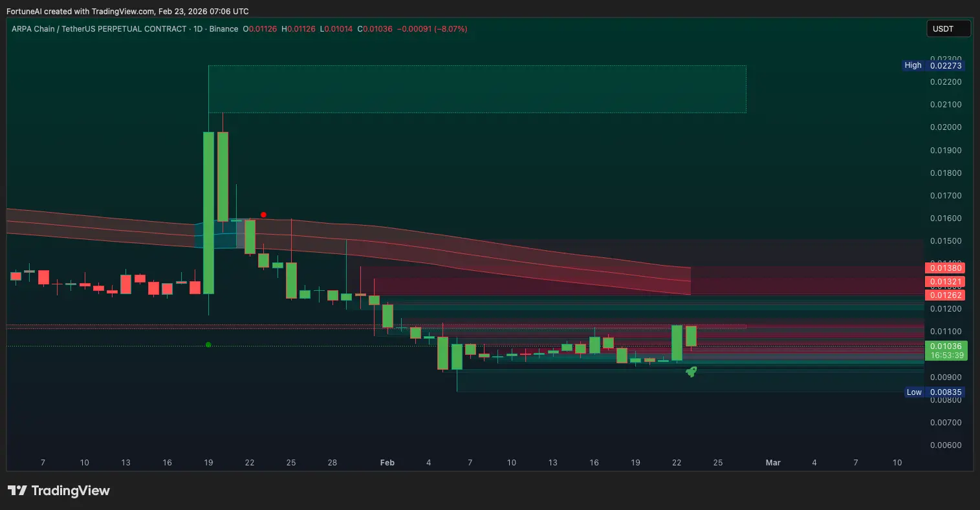The height and width of the screenshot is (510, 980).
Task: Click the open value O0.01126
Action: pos(261,29)
